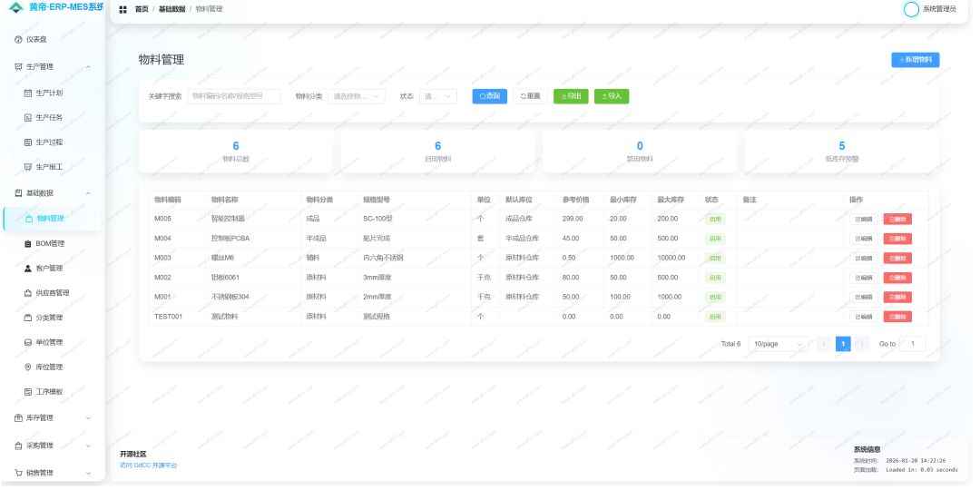Viewport: 980px width, 490px height.
Task: Expand the 销售管理 menu section
Action: tap(88, 473)
